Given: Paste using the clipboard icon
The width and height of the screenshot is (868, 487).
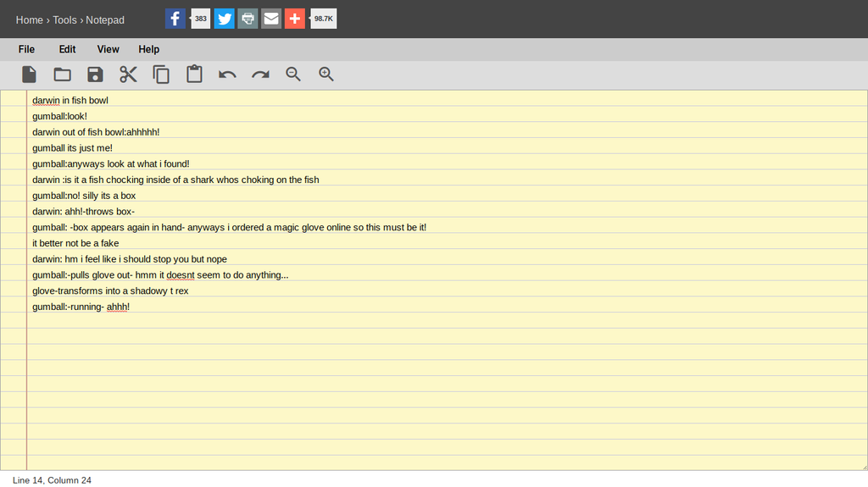Looking at the screenshot, I should coord(194,75).
